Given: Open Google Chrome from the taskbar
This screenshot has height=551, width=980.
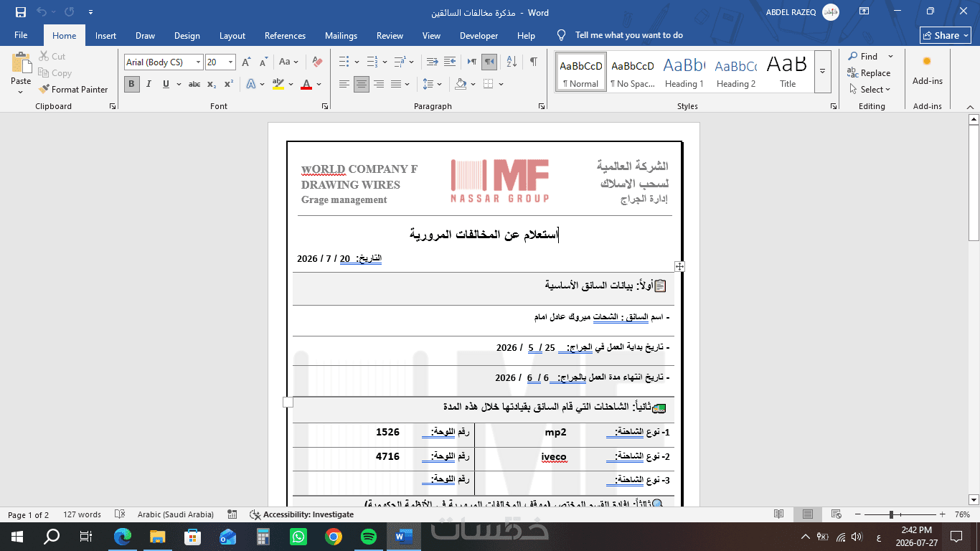Looking at the screenshot, I should pyautogui.click(x=333, y=536).
